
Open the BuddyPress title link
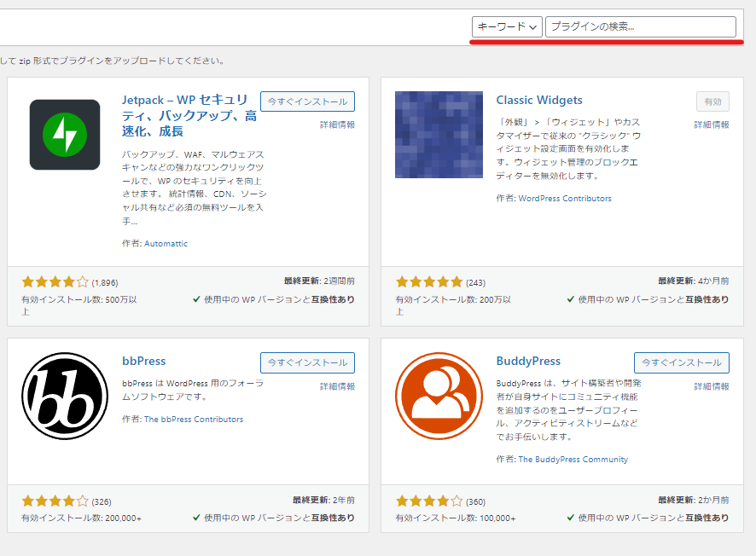coord(528,361)
